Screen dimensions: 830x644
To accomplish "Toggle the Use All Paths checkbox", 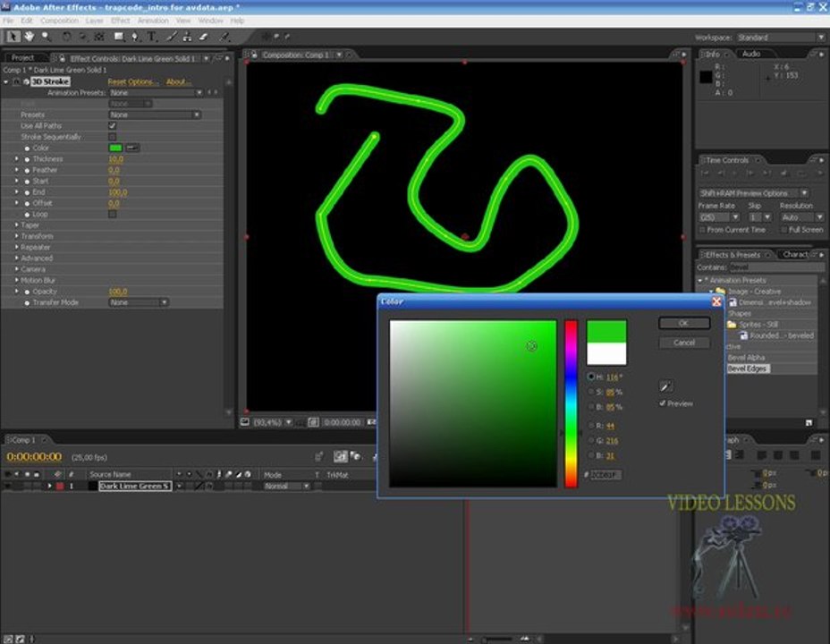I will [112, 126].
